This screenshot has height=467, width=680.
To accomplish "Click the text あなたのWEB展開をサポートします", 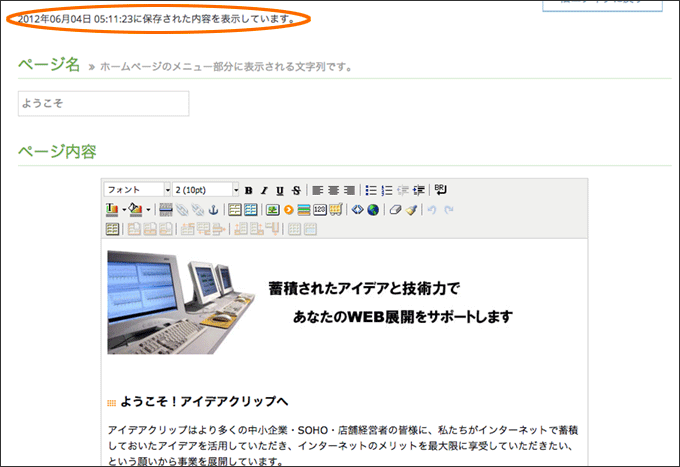I will pos(403,317).
